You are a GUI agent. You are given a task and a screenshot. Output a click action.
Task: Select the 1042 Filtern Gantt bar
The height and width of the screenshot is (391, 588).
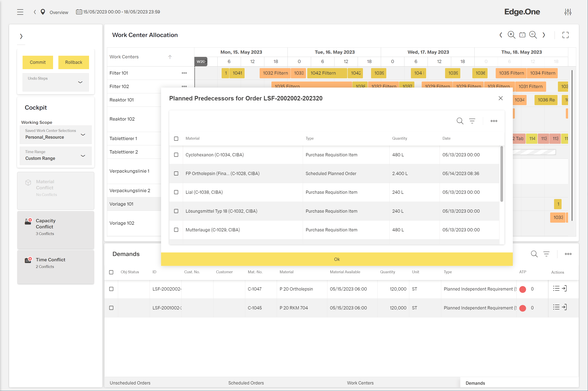(327, 73)
